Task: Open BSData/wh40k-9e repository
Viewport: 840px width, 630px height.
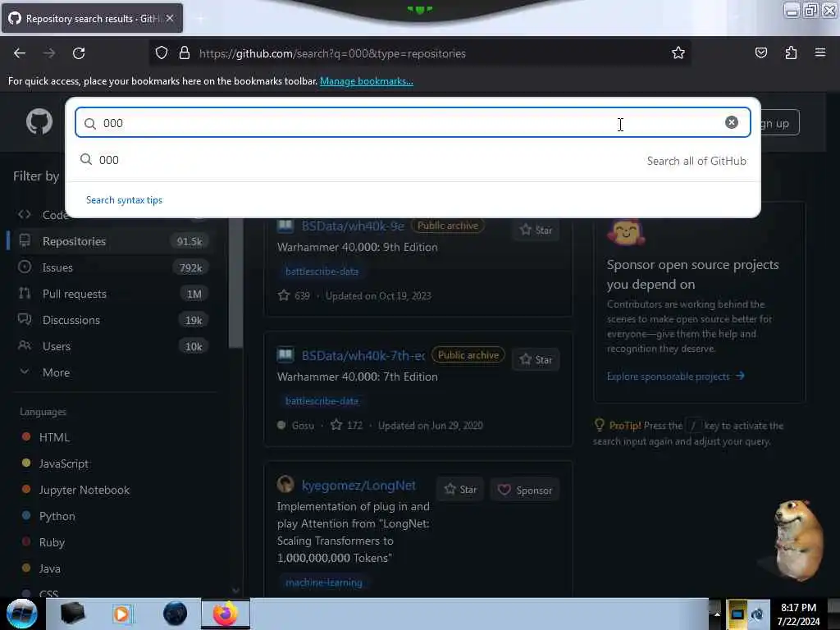Action: pos(353,226)
